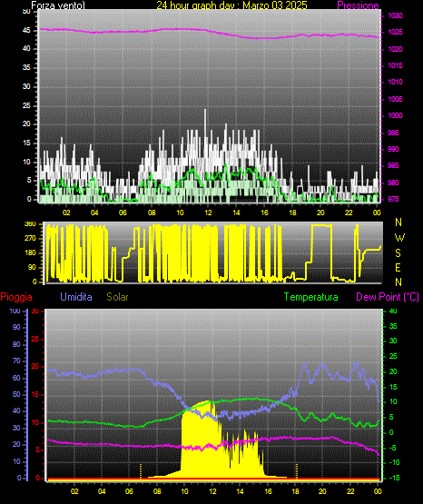The height and width of the screenshot is (504, 423).
Task: Click 60 on the blue humidity axis
Action: (16, 378)
